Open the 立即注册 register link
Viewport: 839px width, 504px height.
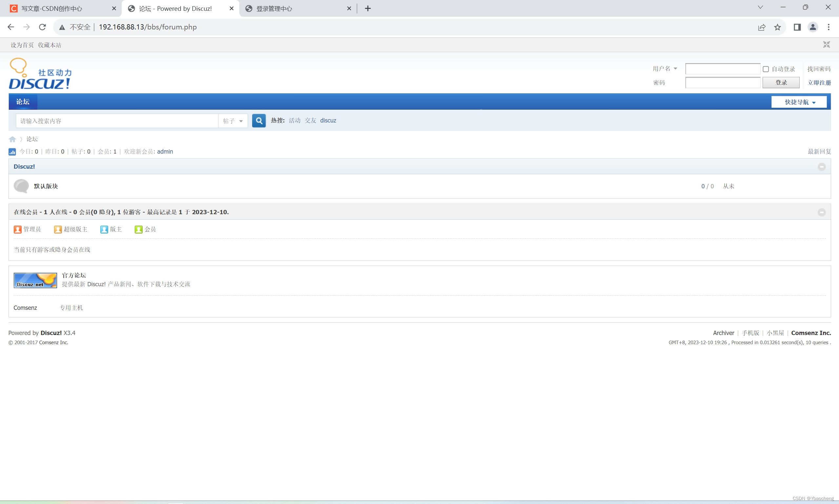click(819, 83)
